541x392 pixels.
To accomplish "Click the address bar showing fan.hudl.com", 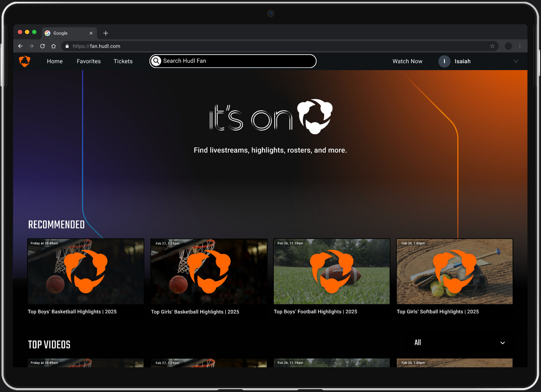I will [x=280, y=46].
